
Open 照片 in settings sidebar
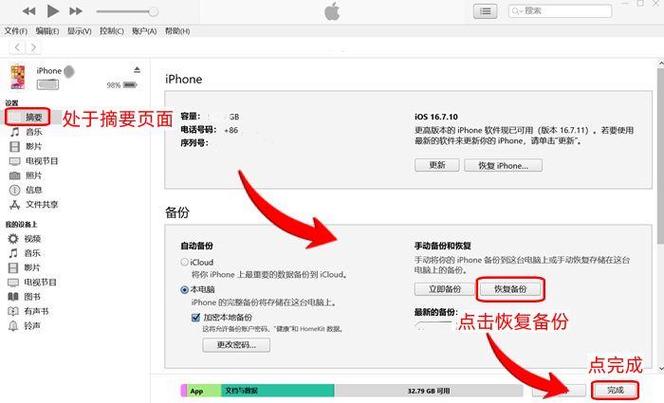[26, 175]
